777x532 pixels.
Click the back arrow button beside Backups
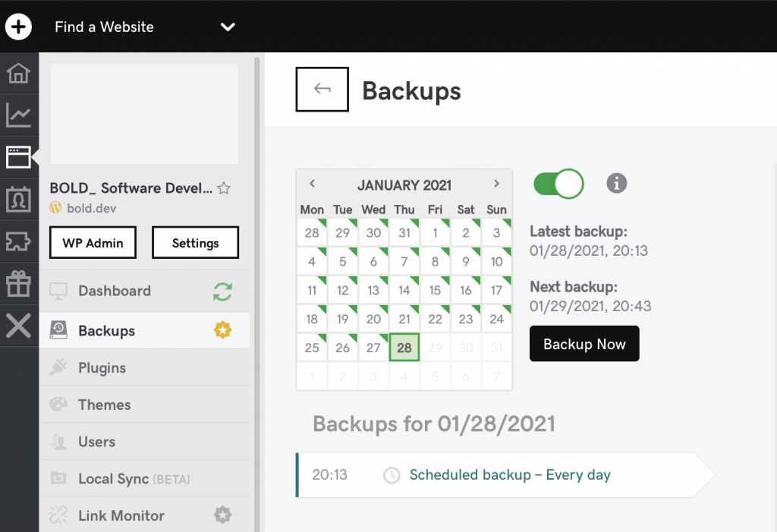(x=322, y=90)
